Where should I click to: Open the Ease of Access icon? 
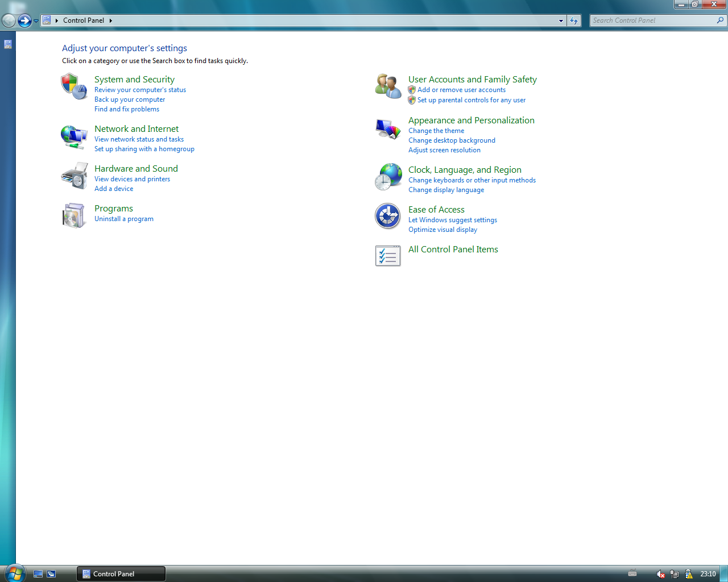click(x=388, y=217)
